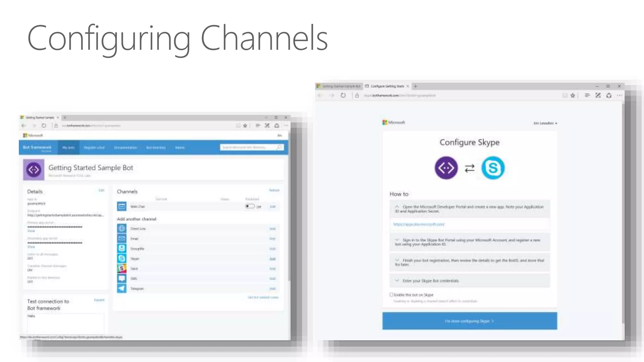Screen dimensions: 644x362
Task: Click the GroupMe channel icon
Action: pos(122,248)
